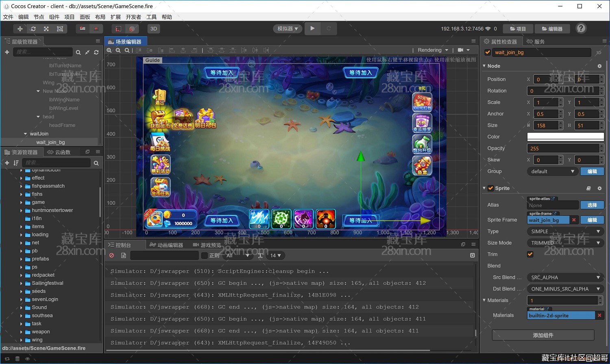Open the 文件 menu
The image size is (610, 364).
click(8, 17)
